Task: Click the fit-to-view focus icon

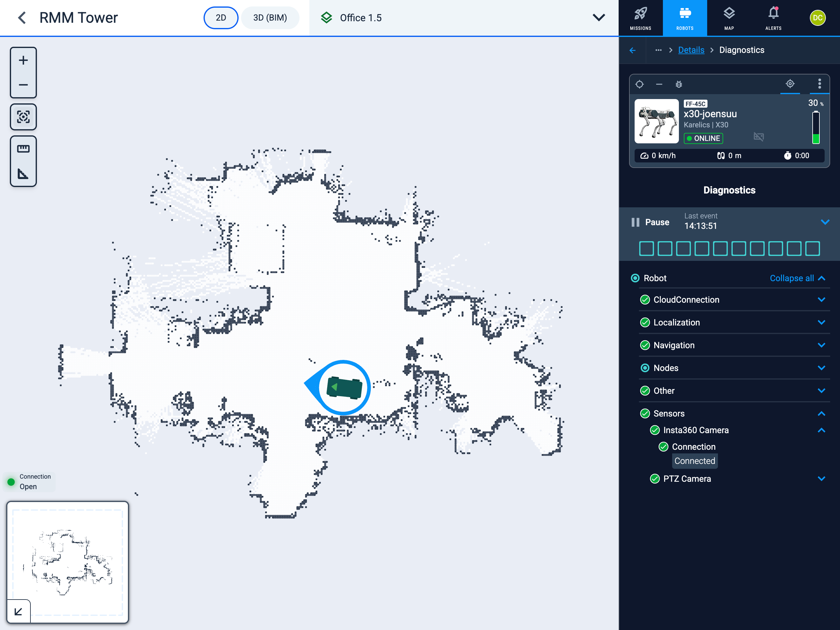Action: click(x=23, y=117)
